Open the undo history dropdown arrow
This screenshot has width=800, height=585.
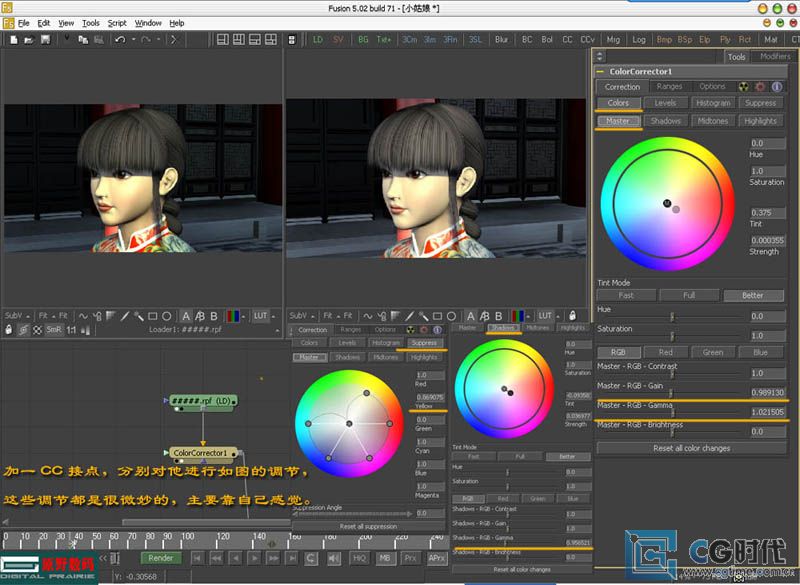click(134, 40)
